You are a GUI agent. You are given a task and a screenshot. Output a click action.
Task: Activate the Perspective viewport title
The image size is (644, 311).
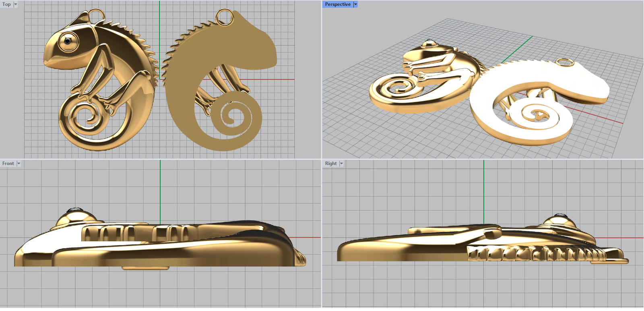337,4
